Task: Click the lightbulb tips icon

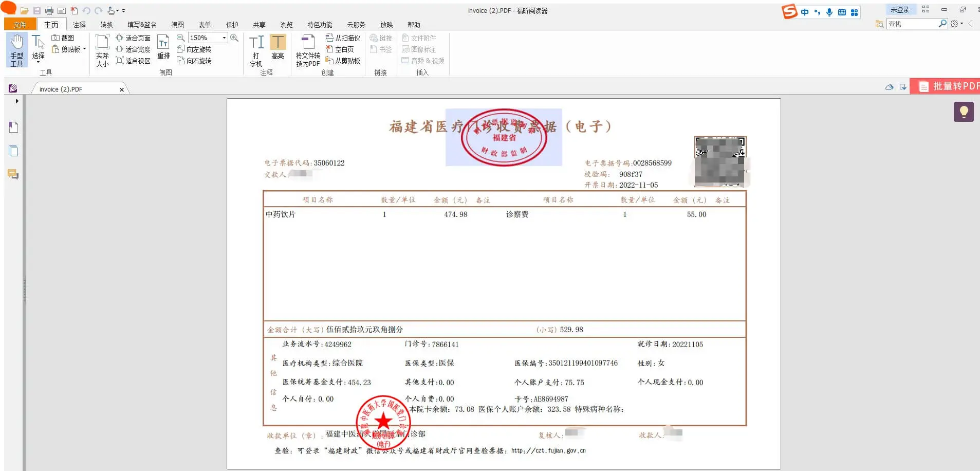Action: tap(964, 112)
